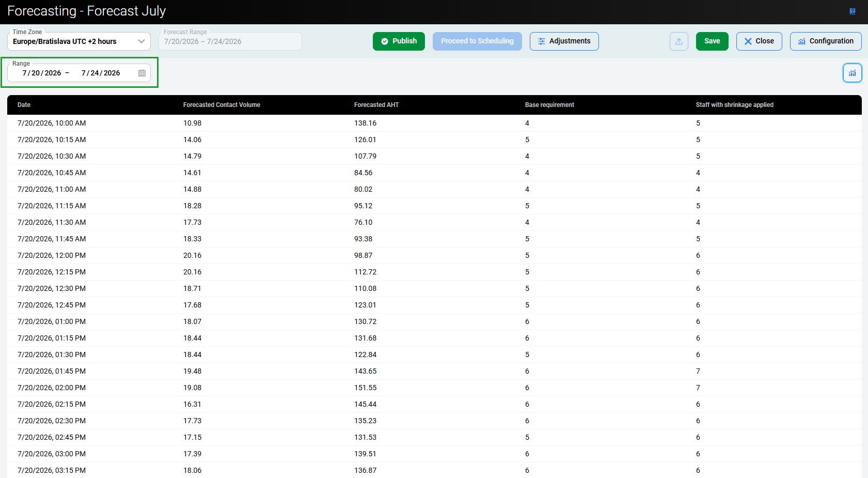Select row 7/20/2026, 10:15 AM

pos(434,140)
